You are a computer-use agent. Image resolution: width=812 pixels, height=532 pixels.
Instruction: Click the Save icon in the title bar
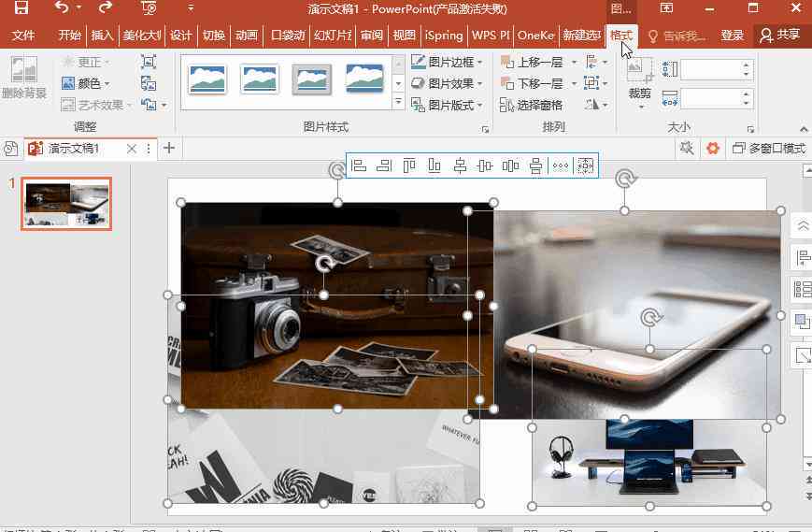(21, 7)
